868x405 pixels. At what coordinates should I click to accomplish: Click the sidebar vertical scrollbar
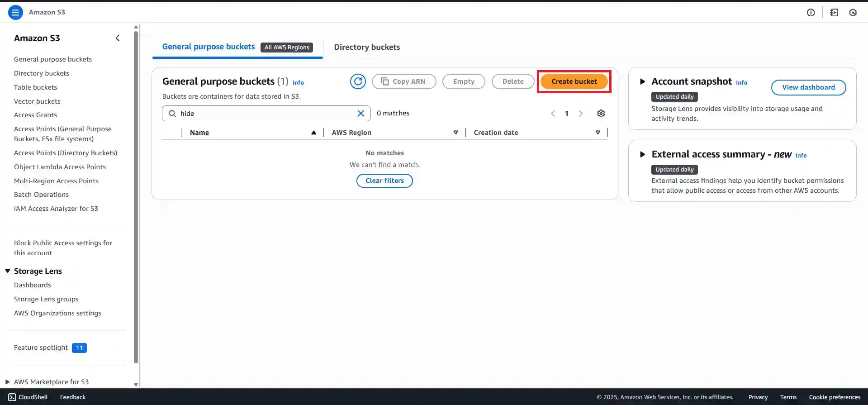136,197
